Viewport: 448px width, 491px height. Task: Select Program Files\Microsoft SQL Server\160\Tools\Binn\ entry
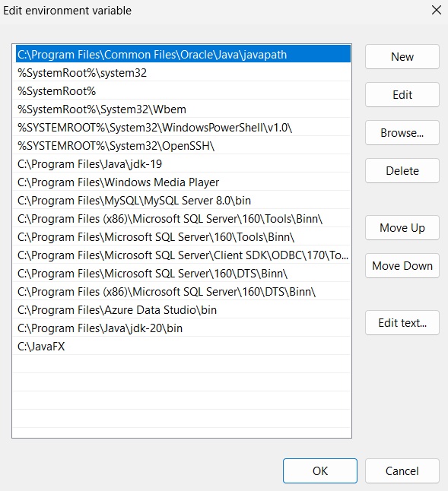pos(183,236)
